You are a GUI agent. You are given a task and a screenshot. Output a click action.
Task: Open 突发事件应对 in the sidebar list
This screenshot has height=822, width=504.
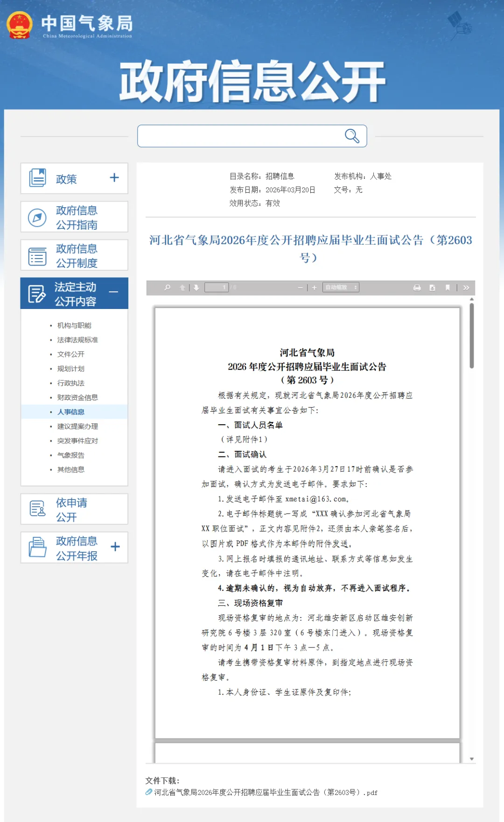click(x=77, y=441)
